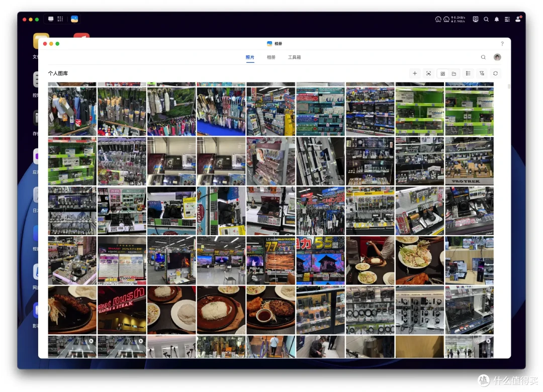
Task: Open the yellow 55 TV price sign photo
Action: click(320, 260)
